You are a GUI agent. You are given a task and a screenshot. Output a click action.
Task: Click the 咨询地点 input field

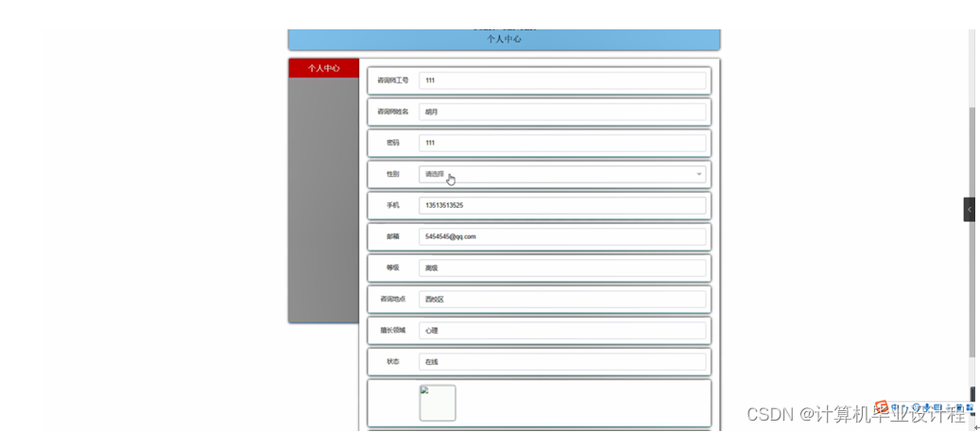(x=562, y=300)
